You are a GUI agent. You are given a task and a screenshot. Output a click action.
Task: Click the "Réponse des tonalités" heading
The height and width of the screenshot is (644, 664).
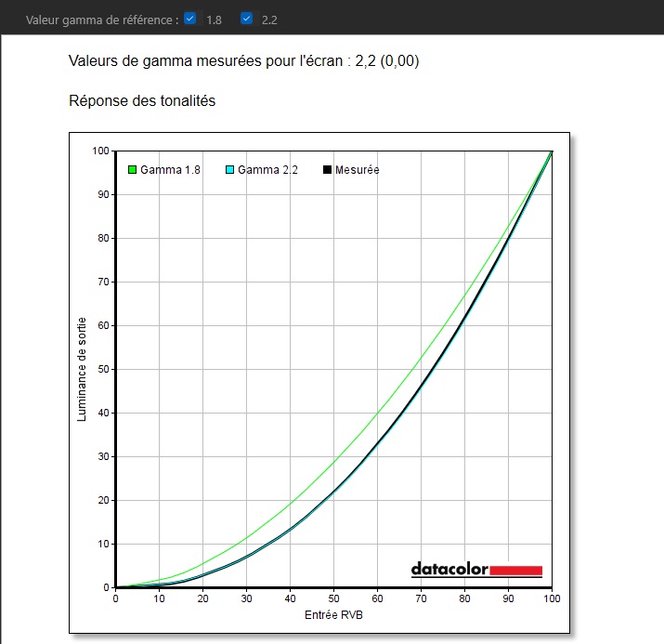(x=142, y=100)
